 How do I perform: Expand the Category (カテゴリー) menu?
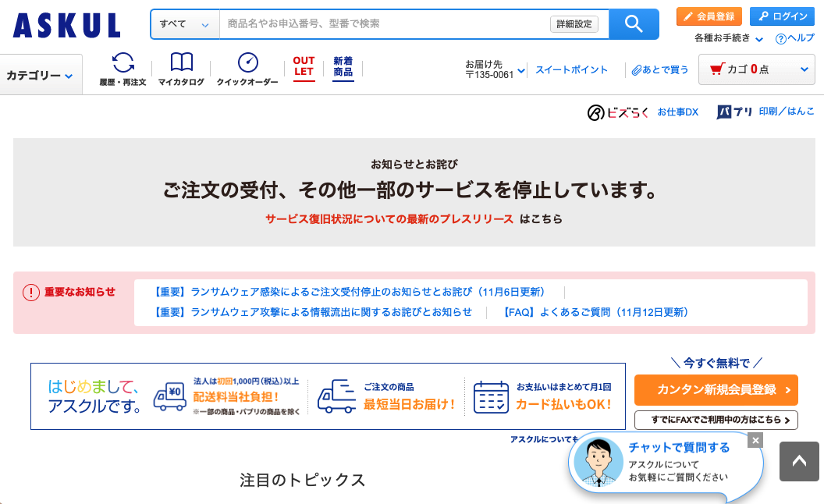[41, 76]
